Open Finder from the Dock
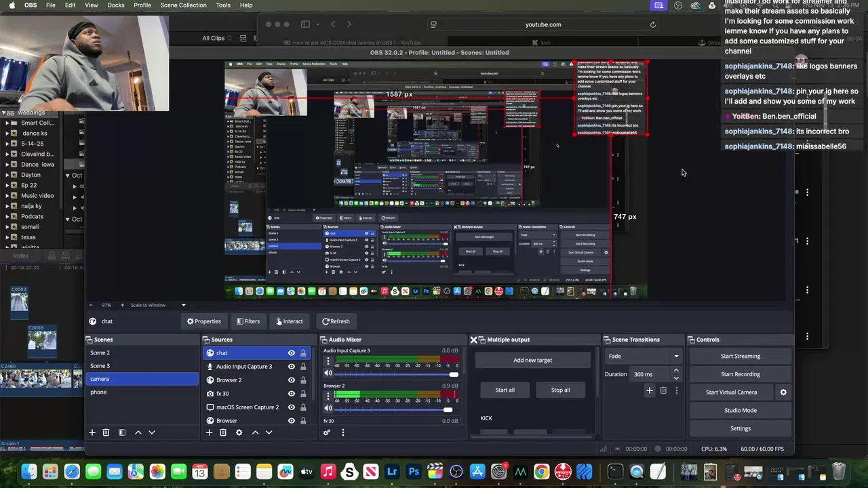This screenshot has height=488, width=868. pyautogui.click(x=28, y=472)
